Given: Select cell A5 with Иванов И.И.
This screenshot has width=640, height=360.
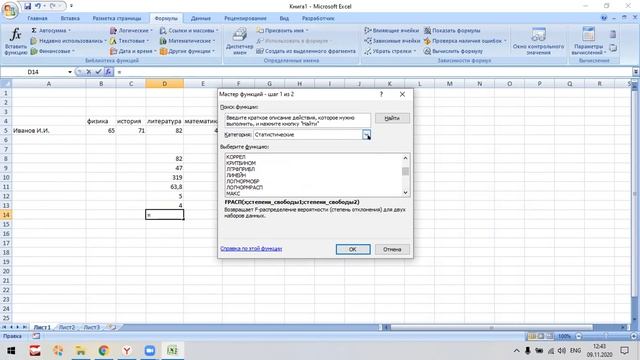Looking at the screenshot, I should coord(49,131).
